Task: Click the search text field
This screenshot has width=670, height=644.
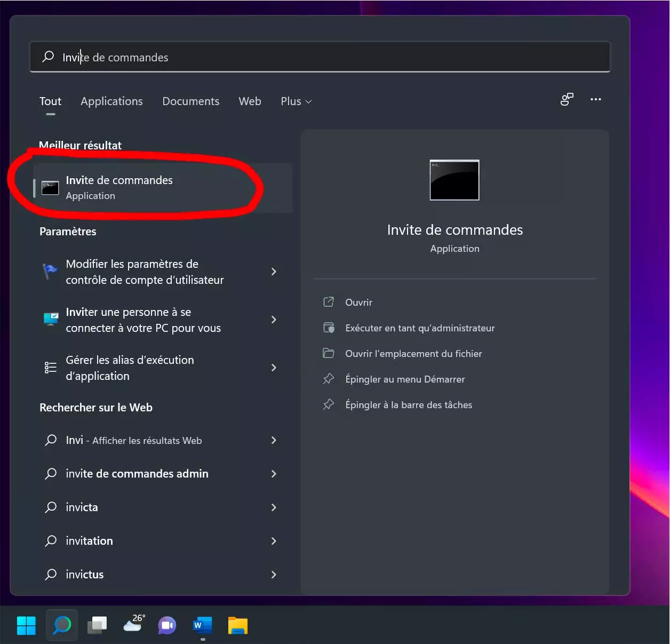Action: pyautogui.click(x=320, y=57)
